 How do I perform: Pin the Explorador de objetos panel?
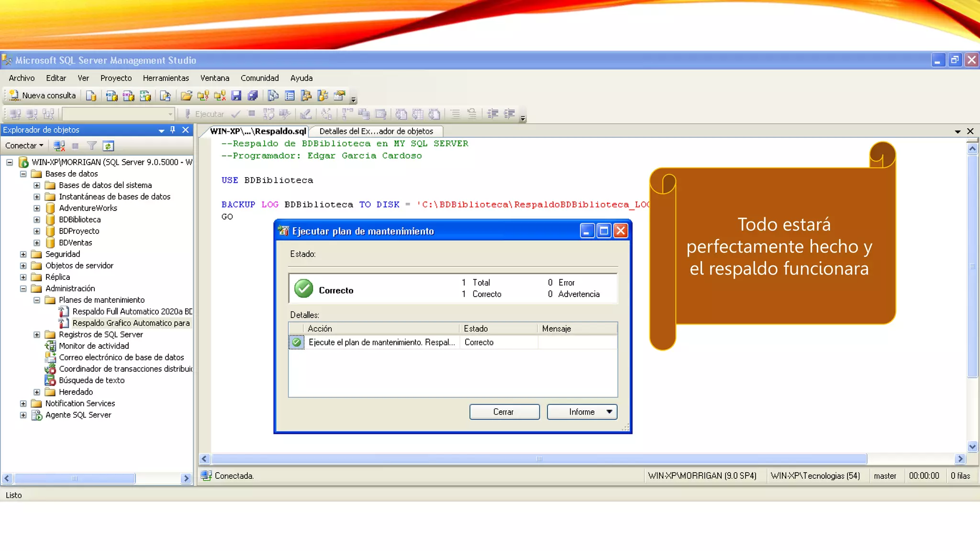[173, 130]
